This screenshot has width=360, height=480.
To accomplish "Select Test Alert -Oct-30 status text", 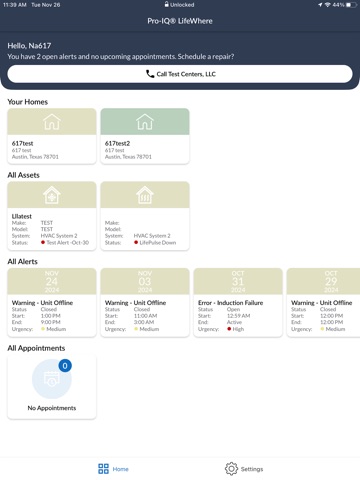I will tap(68, 243).
